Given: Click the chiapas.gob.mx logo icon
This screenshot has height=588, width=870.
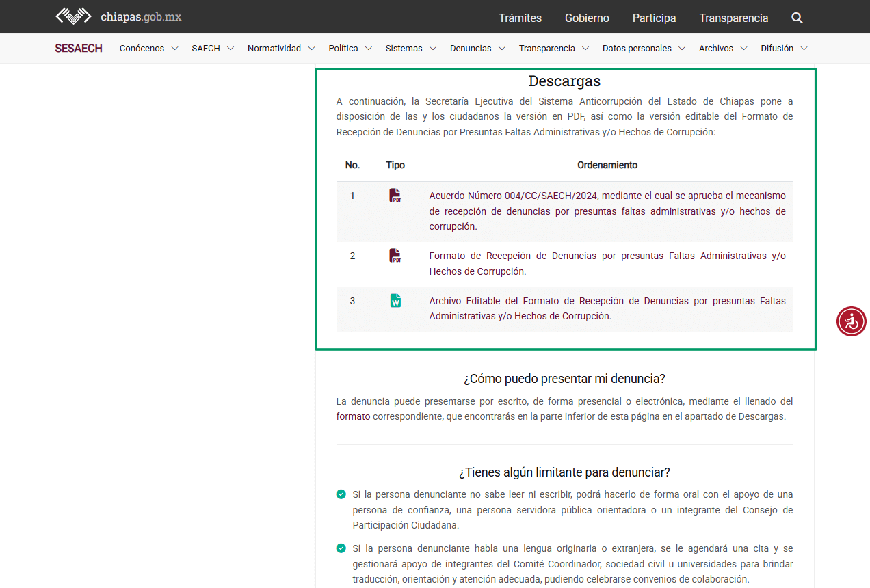Looking at the screenshot, I should coord(73,16).
